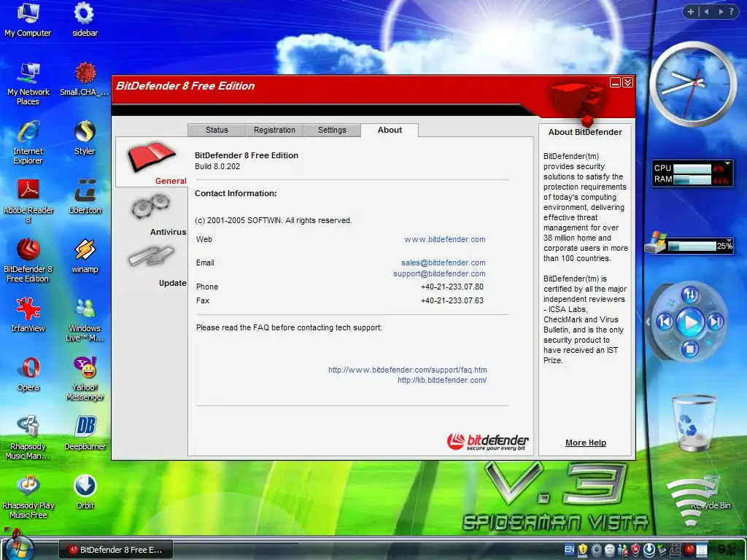Select the winamp desktop icon

(x=85, y=256)
